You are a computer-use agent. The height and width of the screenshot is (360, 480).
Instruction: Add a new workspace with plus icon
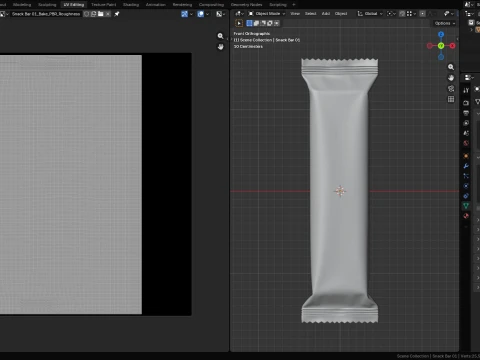tap(294, 5)
